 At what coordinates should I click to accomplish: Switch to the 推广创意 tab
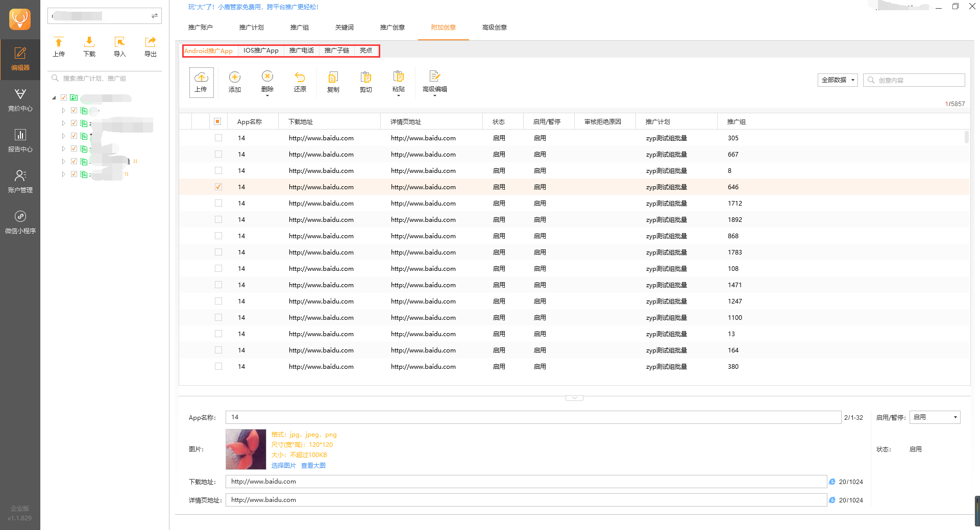393,28
